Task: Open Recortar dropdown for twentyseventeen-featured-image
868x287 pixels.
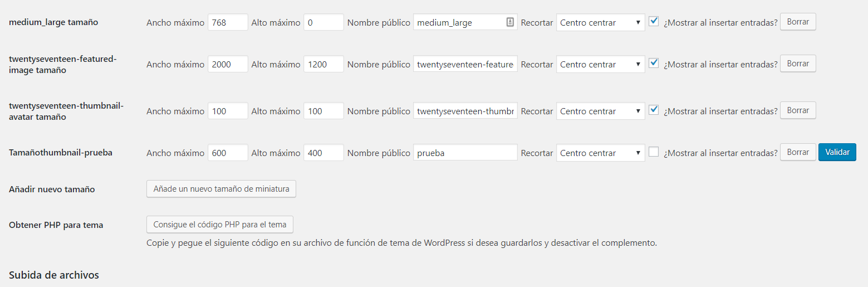Action: click(x=600, y=65)
